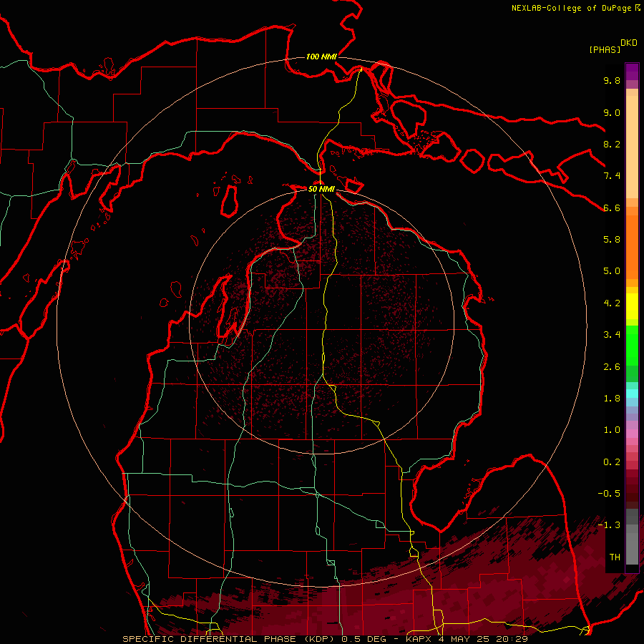
Task: Click the -1.3 legend scale value
Action: point(609,525)
